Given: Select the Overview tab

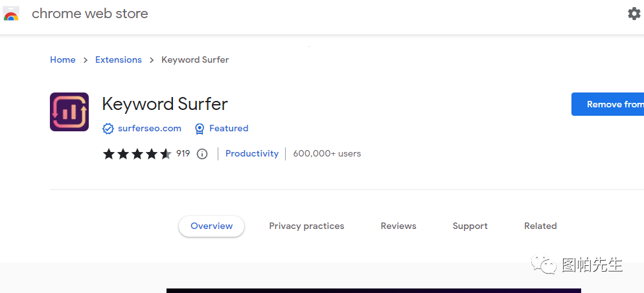Looking at the screenshot, I should click(211, 226).
